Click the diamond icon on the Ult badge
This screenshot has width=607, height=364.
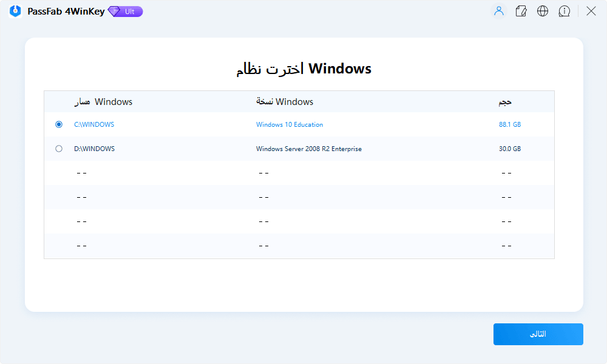click(112, 11)
